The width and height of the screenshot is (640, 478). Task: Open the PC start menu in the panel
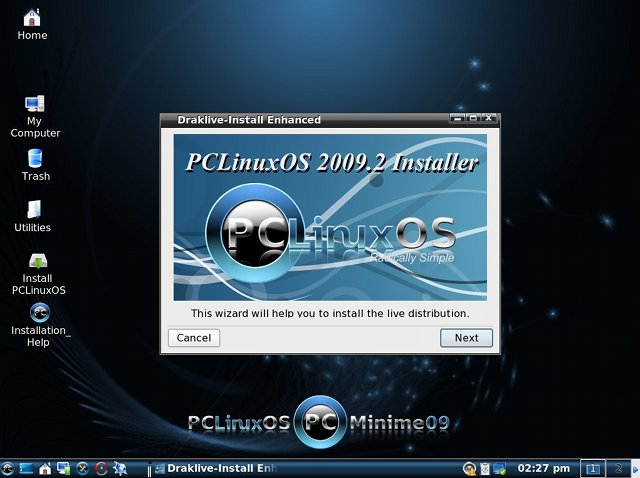7,468
